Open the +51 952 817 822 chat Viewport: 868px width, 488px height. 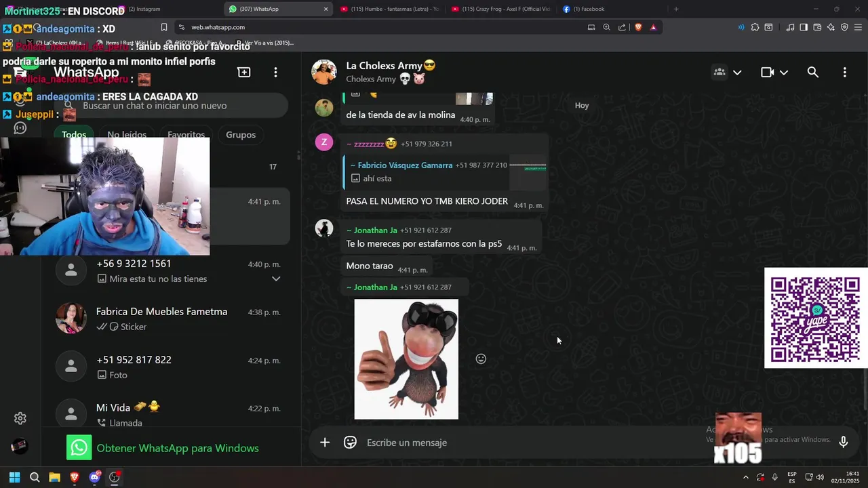click(171, 367)
